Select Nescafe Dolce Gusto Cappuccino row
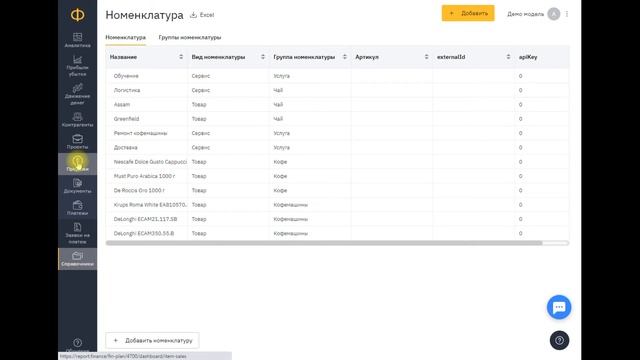 (150, 162)
